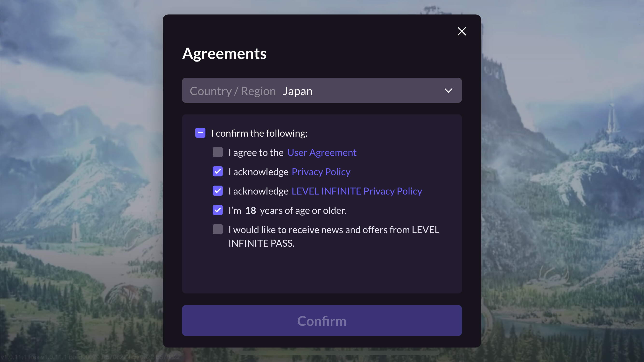Viewport: 644px width, 362px height.
Task: Disable the Privacy Policy acknowledgment checkbox
Action: coord(218,172)
